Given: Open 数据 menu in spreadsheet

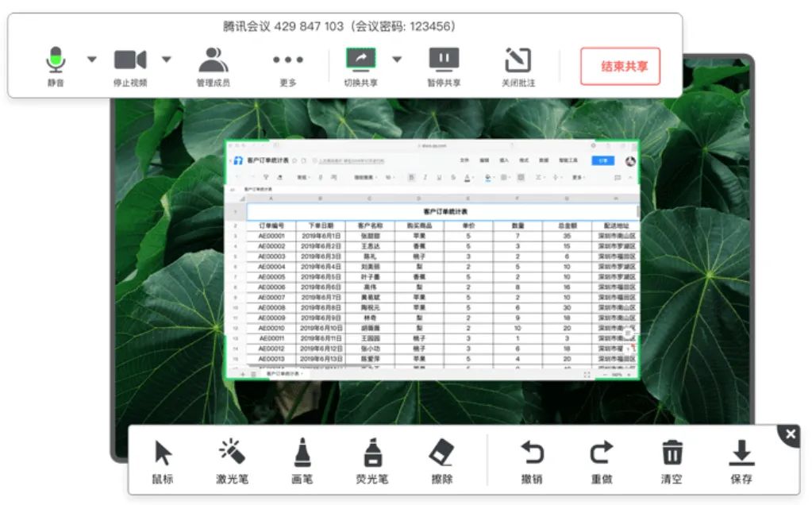Looking at the screenshot, I should 543,160.
